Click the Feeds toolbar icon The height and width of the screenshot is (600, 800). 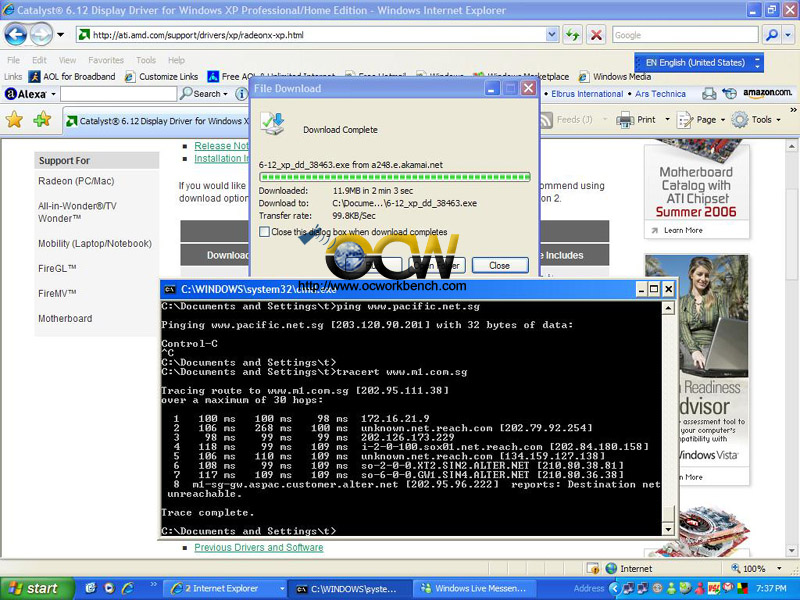tap(546, 120)
